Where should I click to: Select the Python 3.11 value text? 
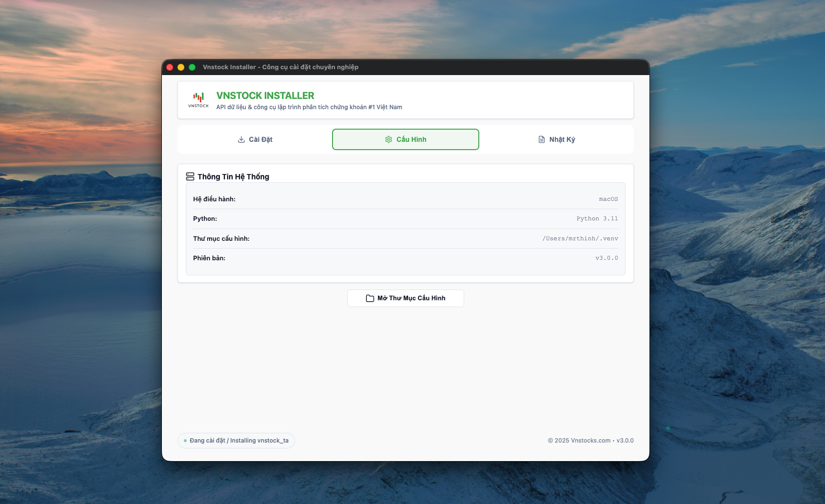(x=597, y=219)
